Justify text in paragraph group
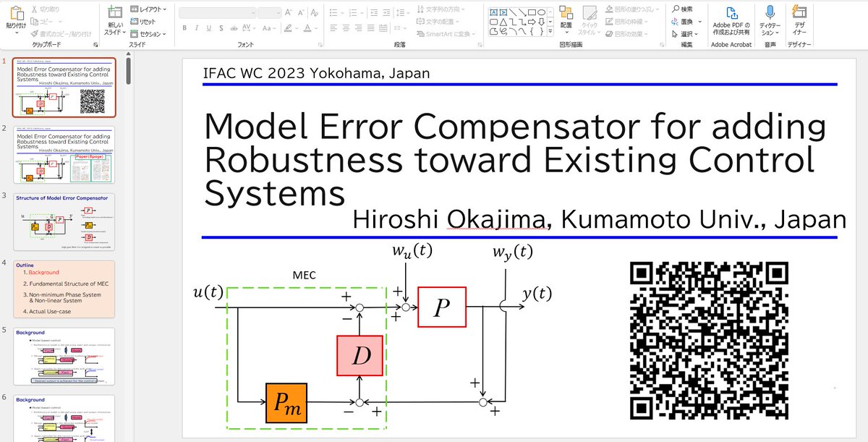868x442 pixels. click(370, 27)
